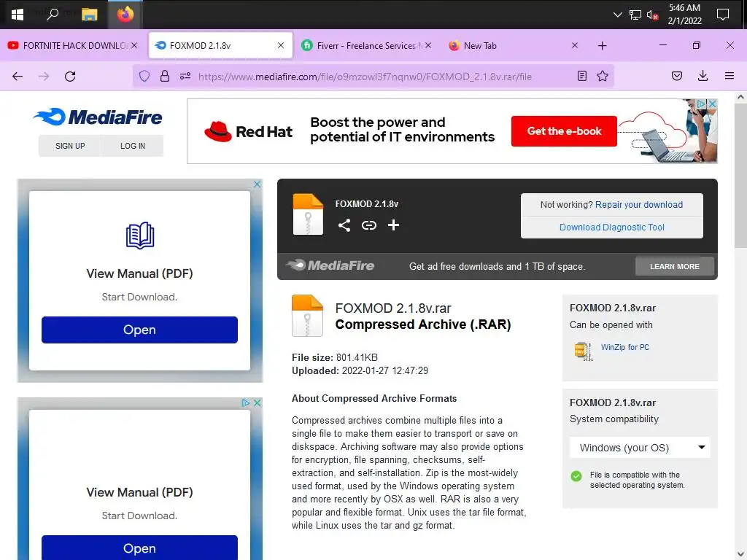Image resolution: width=747 pixels, height=560 pixels.
Task: Click the MediaFire logo
Action: pos(98,117)
